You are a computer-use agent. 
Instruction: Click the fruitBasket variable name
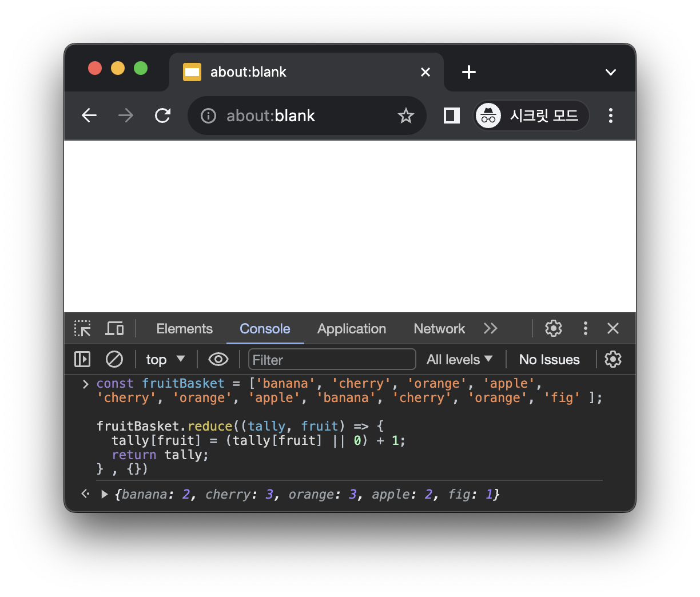[x=183, y=383]
